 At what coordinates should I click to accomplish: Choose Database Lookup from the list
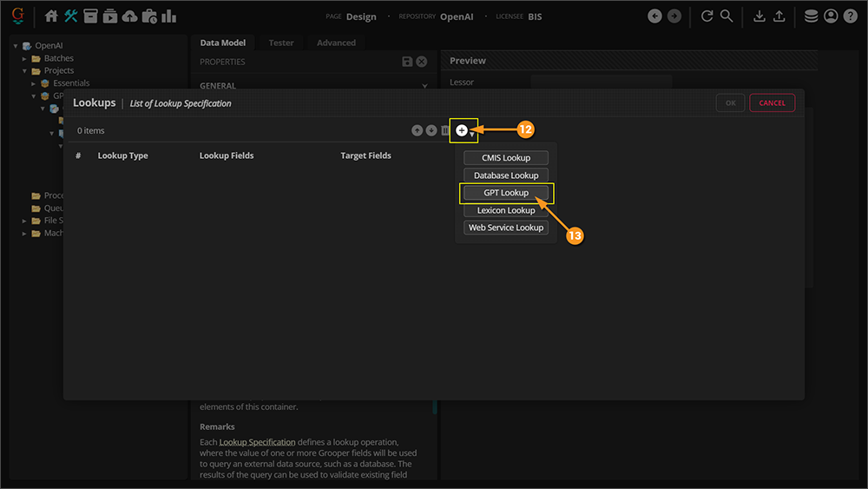tap(506, 175)
